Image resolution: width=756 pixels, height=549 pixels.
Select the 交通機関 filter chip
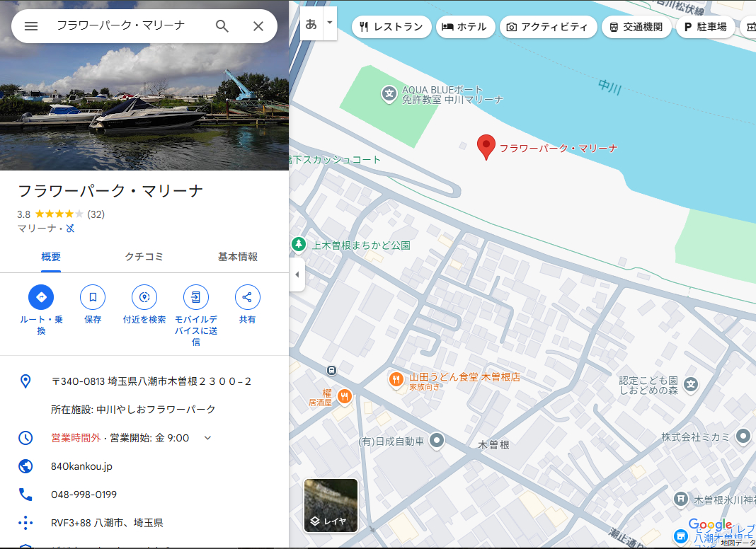[636, 27]
